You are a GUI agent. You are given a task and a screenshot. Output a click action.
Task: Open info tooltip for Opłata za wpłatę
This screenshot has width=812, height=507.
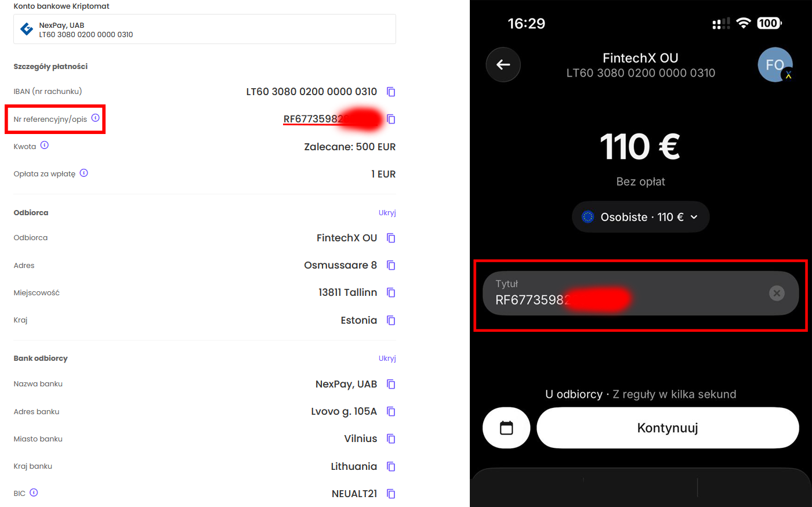coord(84,173)
